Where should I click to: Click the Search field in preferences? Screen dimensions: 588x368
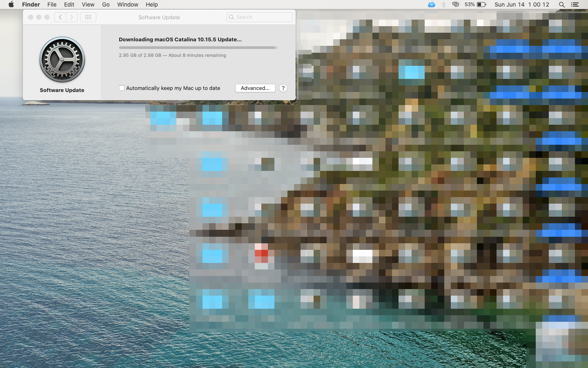coord(260,17)
